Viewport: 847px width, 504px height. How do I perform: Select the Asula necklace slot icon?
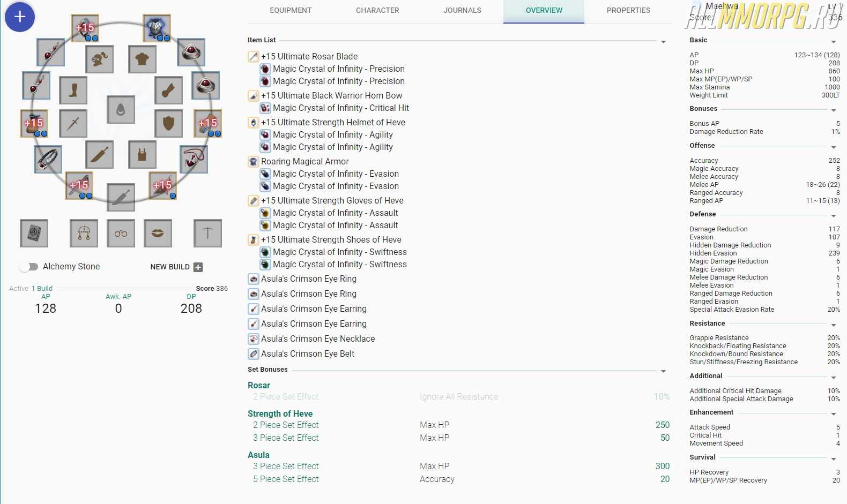(x=194, y=159)
